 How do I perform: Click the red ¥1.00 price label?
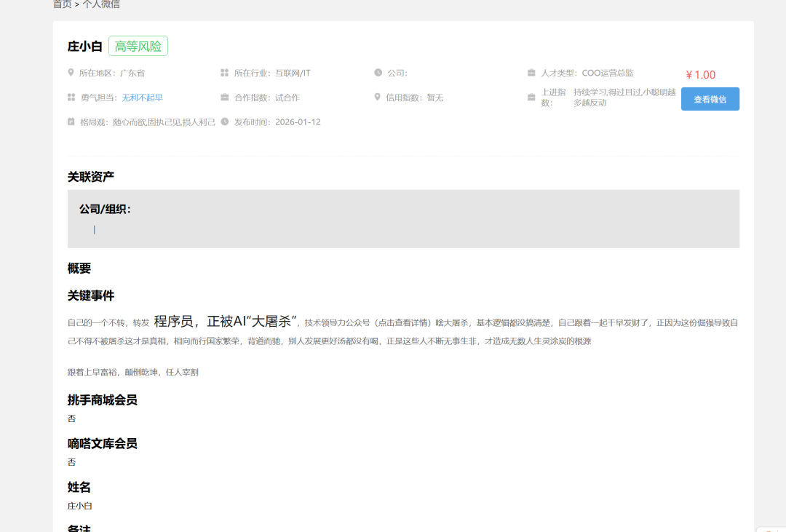[701, 74]
